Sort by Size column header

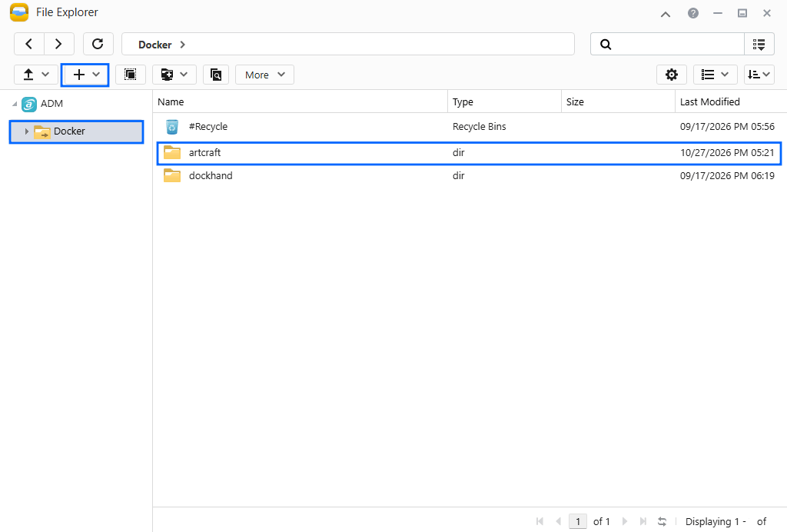[x=619, y=102]
